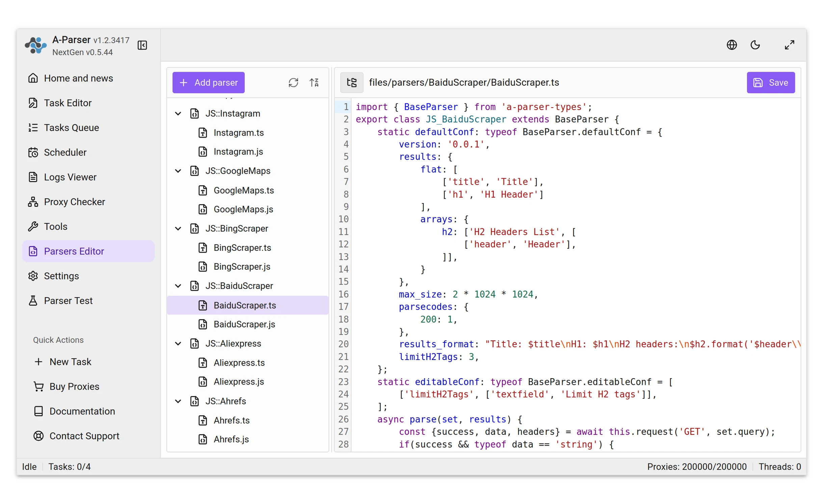Click the Idle status indicator

(29, 467)
